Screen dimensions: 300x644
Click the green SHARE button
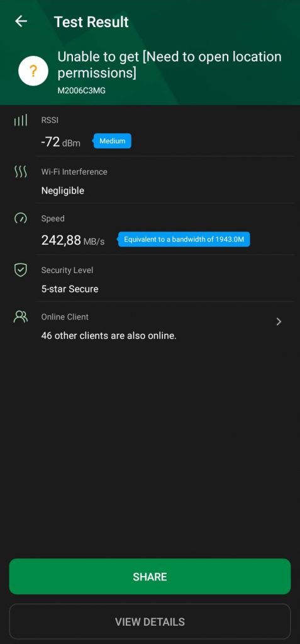click(x=150, y=576)
